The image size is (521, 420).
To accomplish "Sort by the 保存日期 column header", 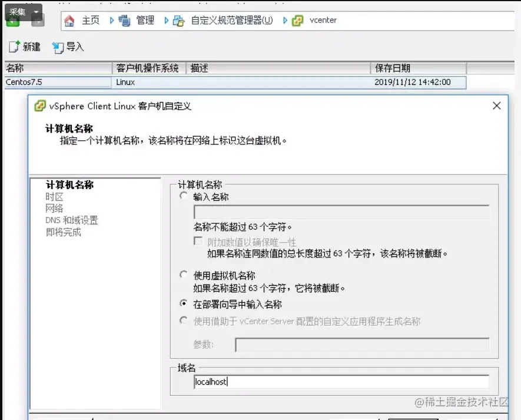I will pos(419,68).
